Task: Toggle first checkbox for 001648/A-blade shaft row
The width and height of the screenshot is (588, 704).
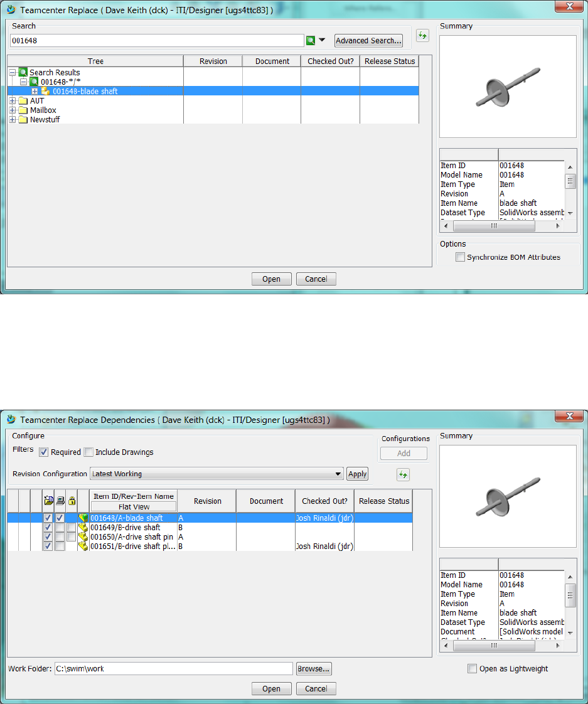Action: pos(48,518)
